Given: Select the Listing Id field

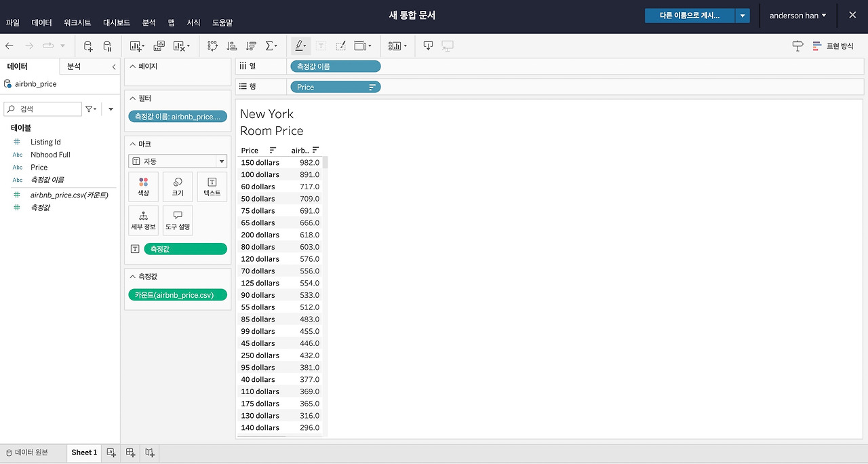Looking at the screenshot, I should click(45, 142).
